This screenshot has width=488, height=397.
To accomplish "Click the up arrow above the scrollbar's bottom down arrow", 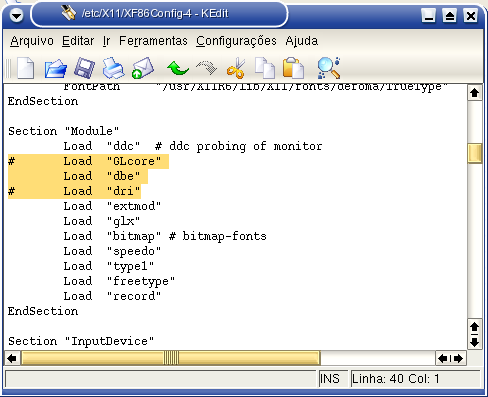I will pyautogui.click(x=475, y=327).
